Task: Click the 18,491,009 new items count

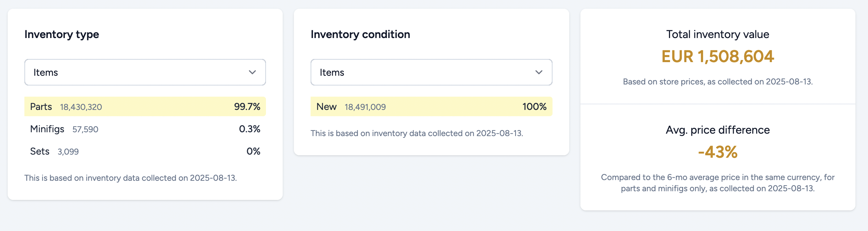Action: coord(365,107)
